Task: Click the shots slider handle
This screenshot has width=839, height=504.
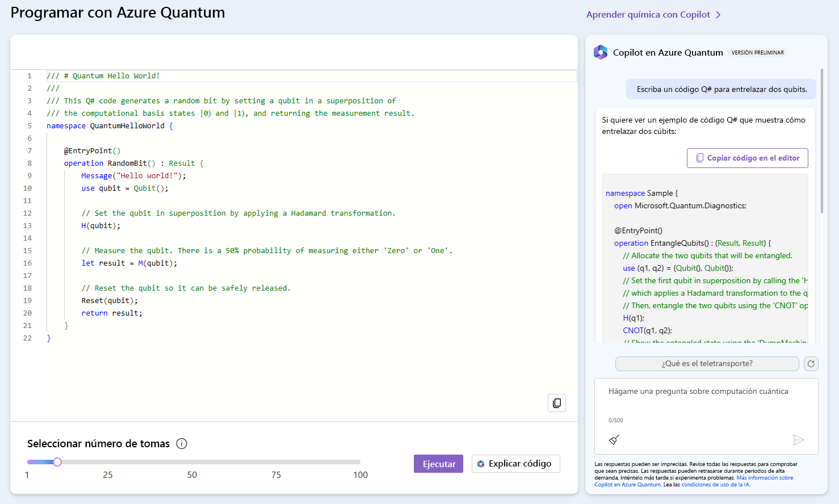Action: [57, 462]
